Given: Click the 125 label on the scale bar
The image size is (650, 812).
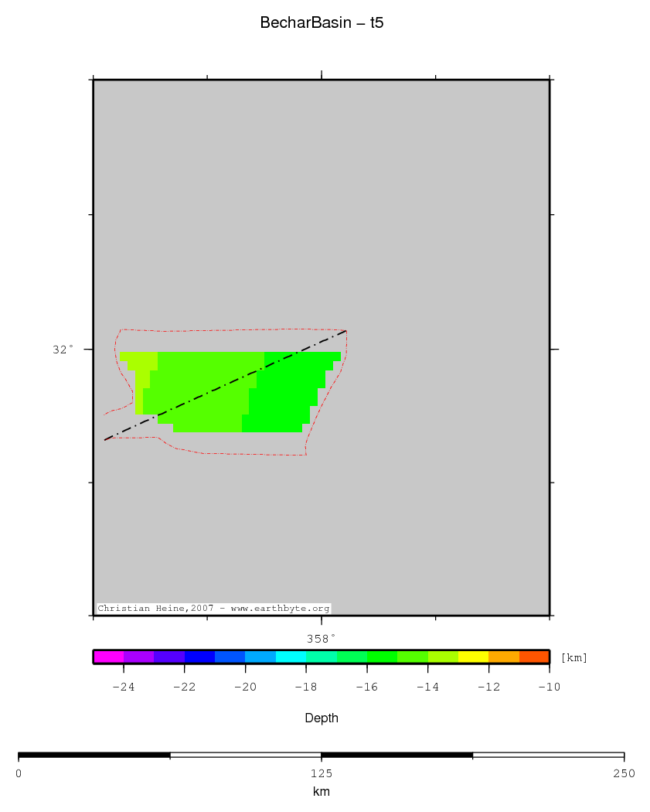Looking at the screenshot, I should (x=322, y=773).
